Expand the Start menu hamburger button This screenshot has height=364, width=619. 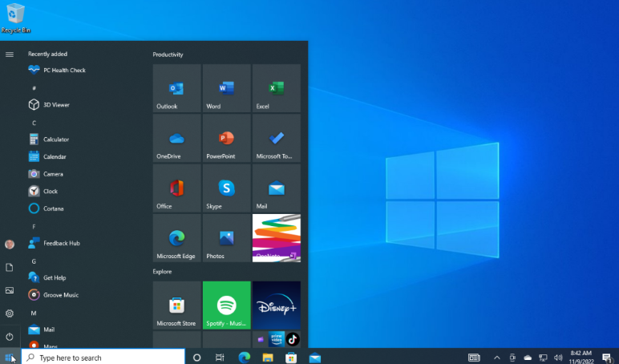pos(10,55)
